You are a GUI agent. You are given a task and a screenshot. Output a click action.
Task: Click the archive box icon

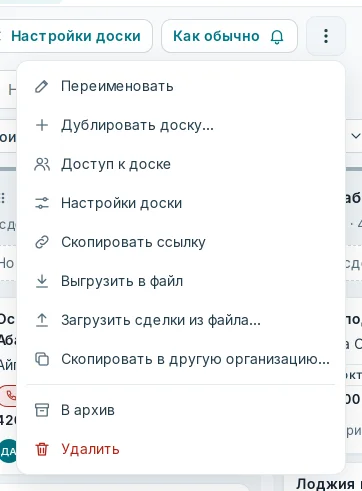42,410
